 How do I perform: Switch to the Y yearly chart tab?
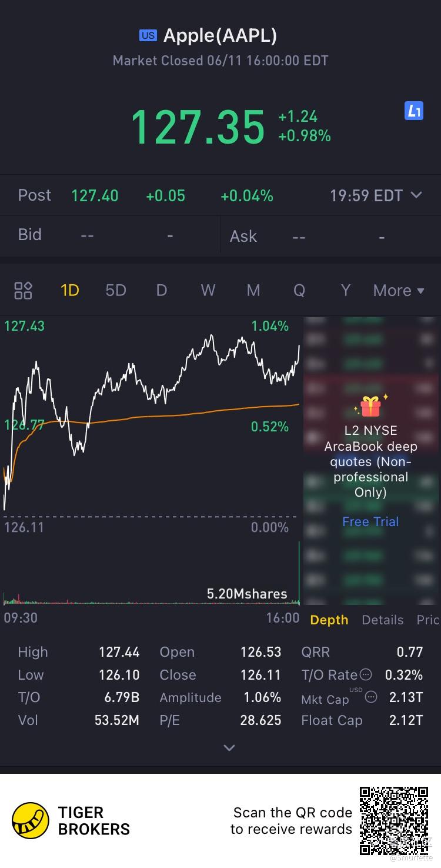345,290
